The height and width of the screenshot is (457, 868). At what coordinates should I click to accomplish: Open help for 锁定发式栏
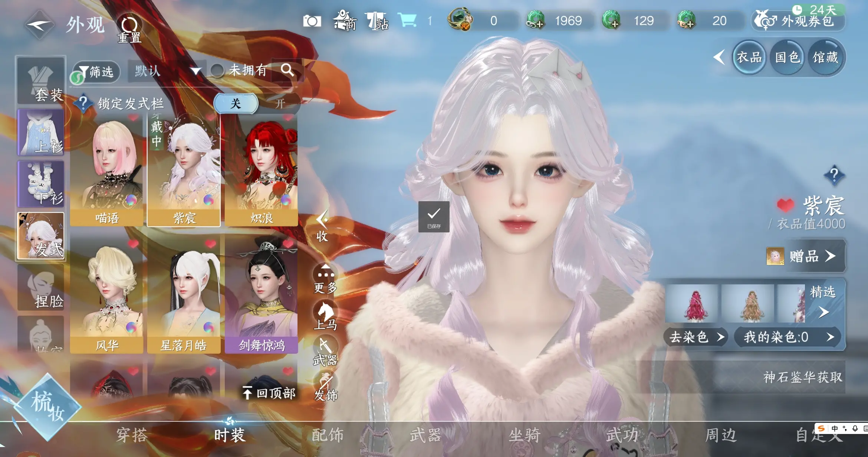(83, 103)
